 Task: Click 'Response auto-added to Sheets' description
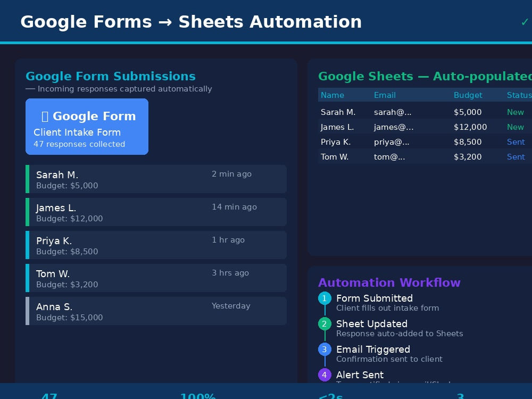[x=400, y=334]
